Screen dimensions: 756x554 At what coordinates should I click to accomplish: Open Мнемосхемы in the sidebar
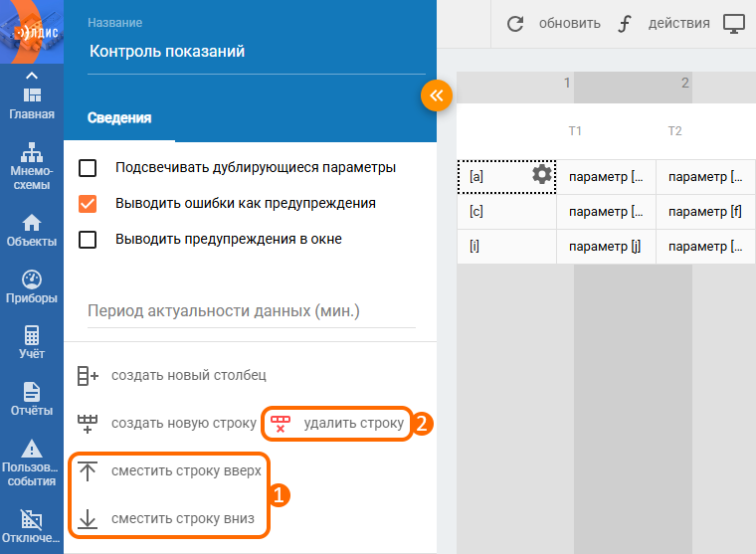[x=32, y=165]
